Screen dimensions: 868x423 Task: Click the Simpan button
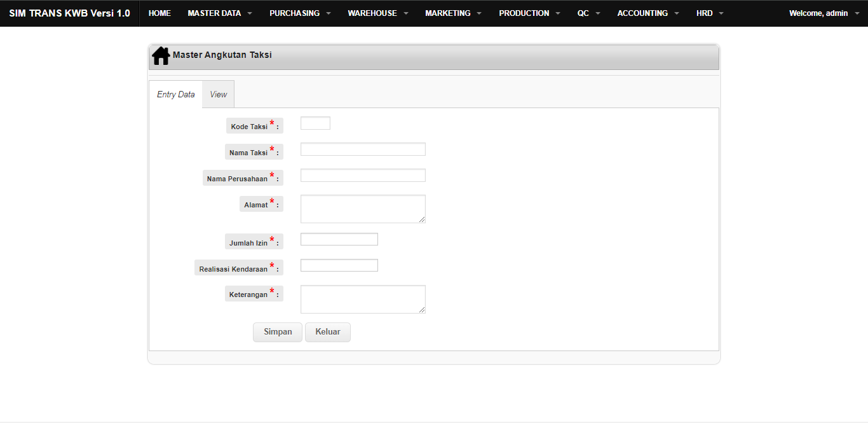click(x=278, y=332)
